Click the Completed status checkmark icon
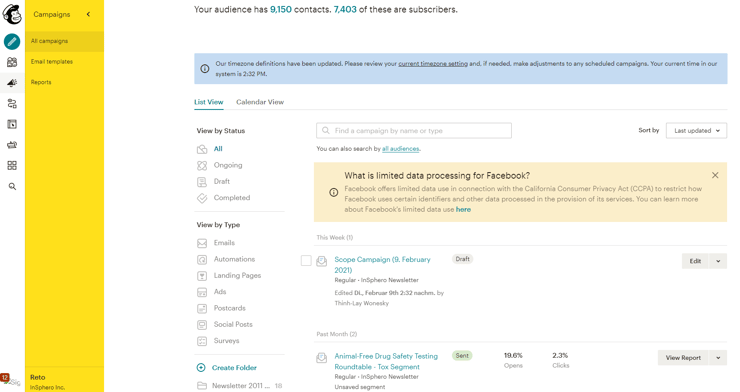This screenshot has height=392, width=740. [x=202, y=198]
